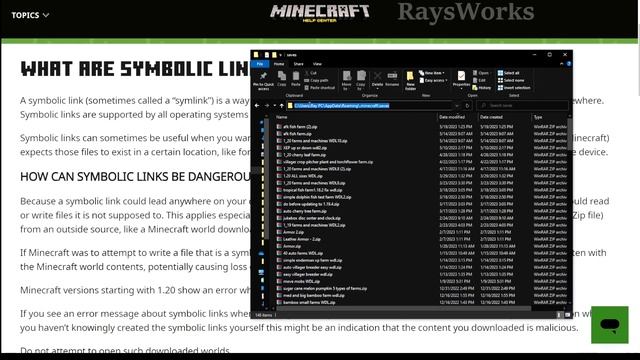Open the TOPICS dropdown on webpage
The image size is (640, 360).
click(30, 15)
